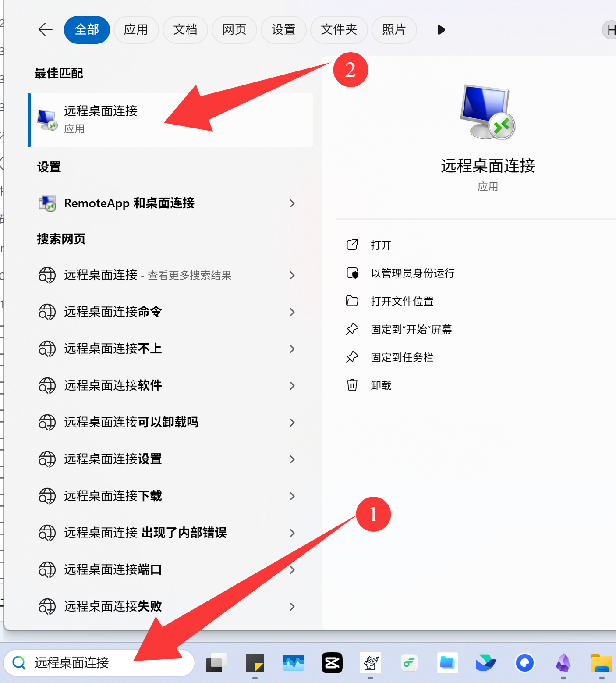This screenshot has height=683, width=616.
Task: Click the blue bird app in taskbar
Action: click(x=486, y=663)
